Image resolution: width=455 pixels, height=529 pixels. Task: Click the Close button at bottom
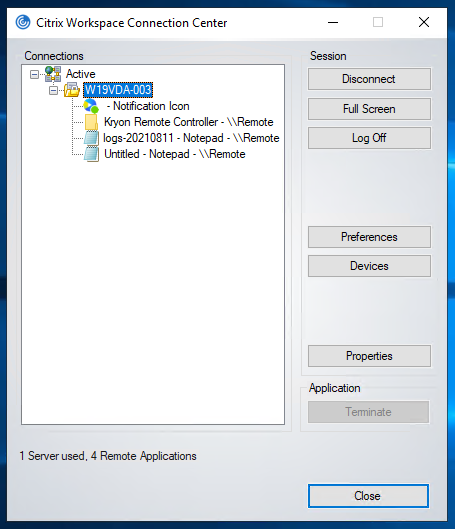tap(368, 496)
